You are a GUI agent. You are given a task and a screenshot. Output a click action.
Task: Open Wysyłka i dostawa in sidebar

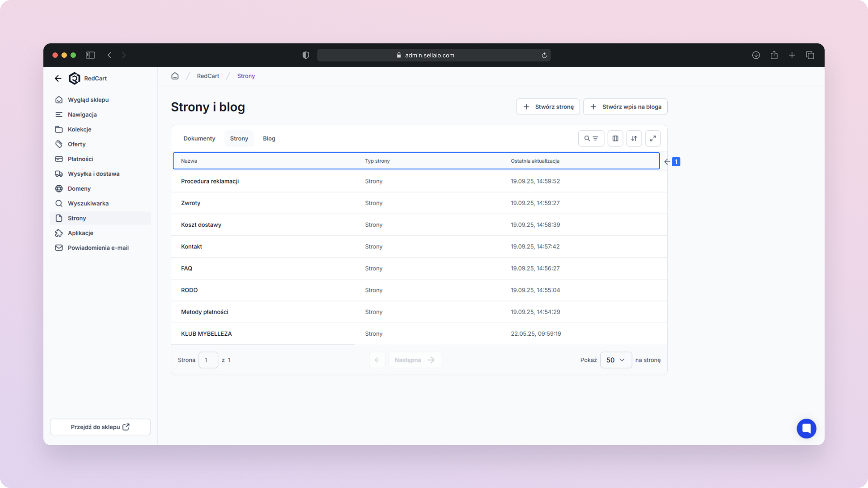94,174
